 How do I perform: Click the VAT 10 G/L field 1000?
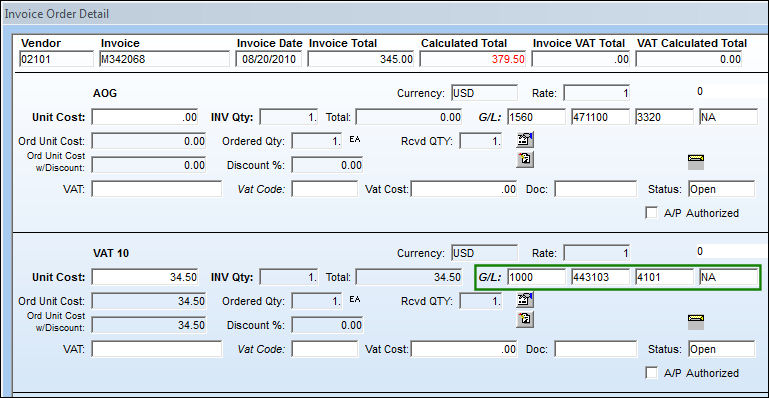click(537, 277)
